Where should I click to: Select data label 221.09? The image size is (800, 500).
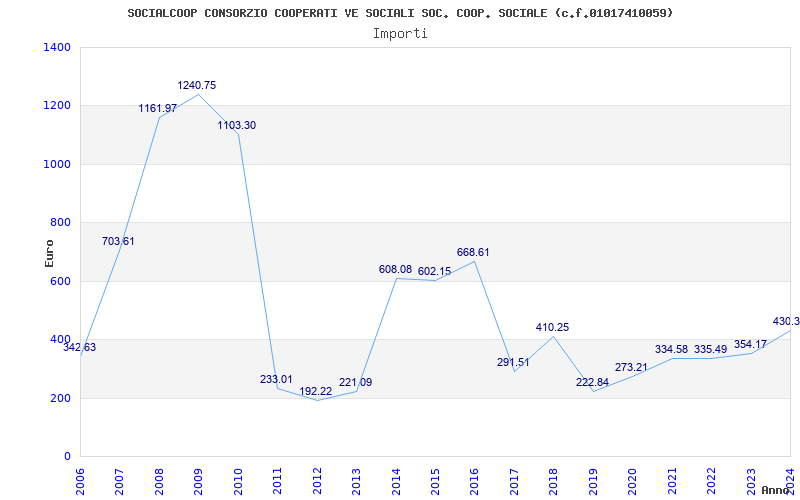click(355, 382)
